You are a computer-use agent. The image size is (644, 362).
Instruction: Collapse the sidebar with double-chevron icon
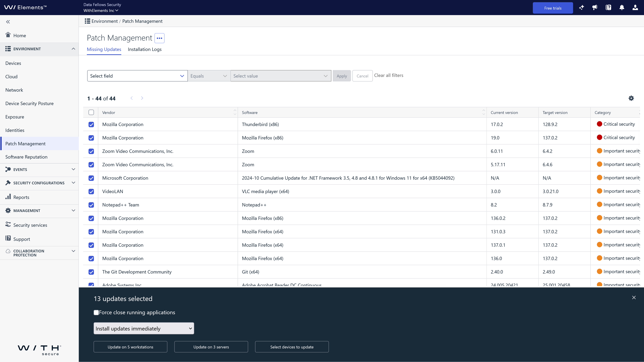pyautogui.click(x=8, y=22)
